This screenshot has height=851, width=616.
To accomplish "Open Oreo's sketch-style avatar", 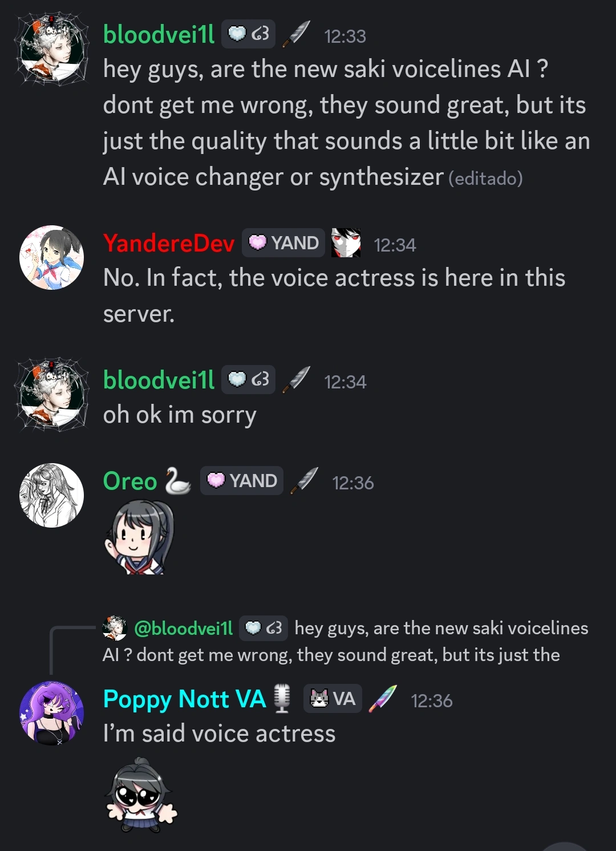I will [51, 495].
